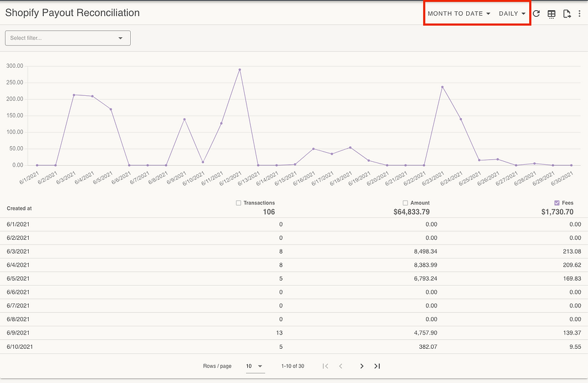Click amount value 8,383.99
Viewport: 588px width, 383px height.
tap(425, 265)
